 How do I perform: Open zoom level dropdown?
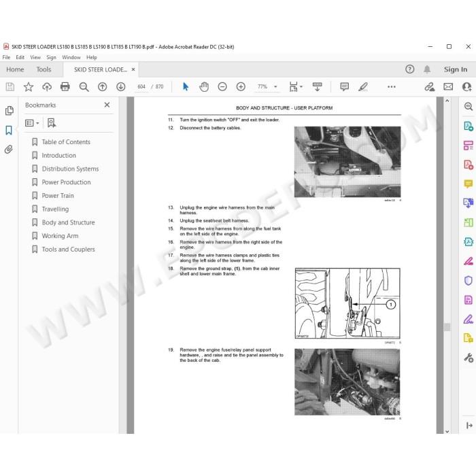(275, 87)
